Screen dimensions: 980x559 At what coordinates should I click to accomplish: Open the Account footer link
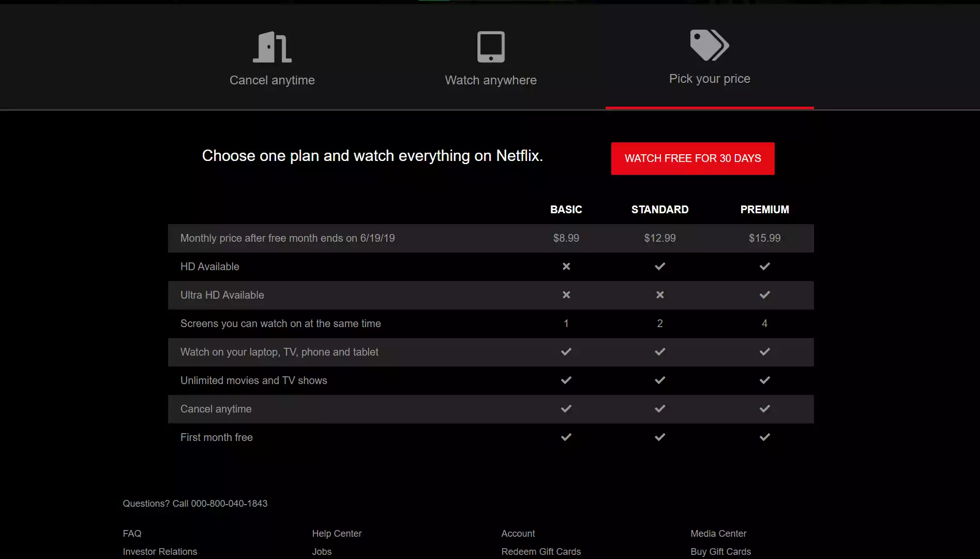pos(518,534)
